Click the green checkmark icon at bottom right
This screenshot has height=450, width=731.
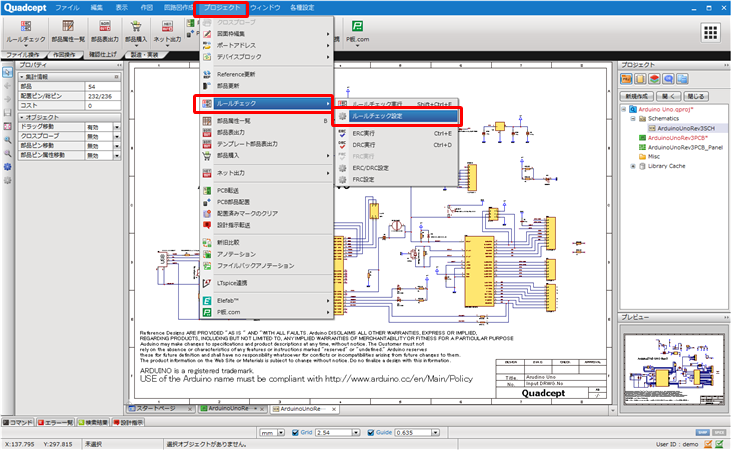click(x=719, y=444)
